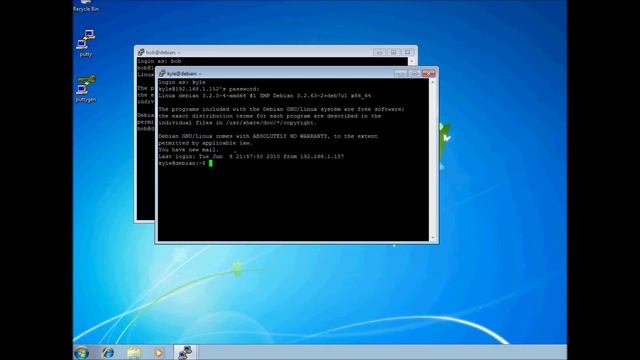The height and width of the screenshot is (360, 640).
Task: Click the bob@debian window title text
Action: tap(163, 53)
